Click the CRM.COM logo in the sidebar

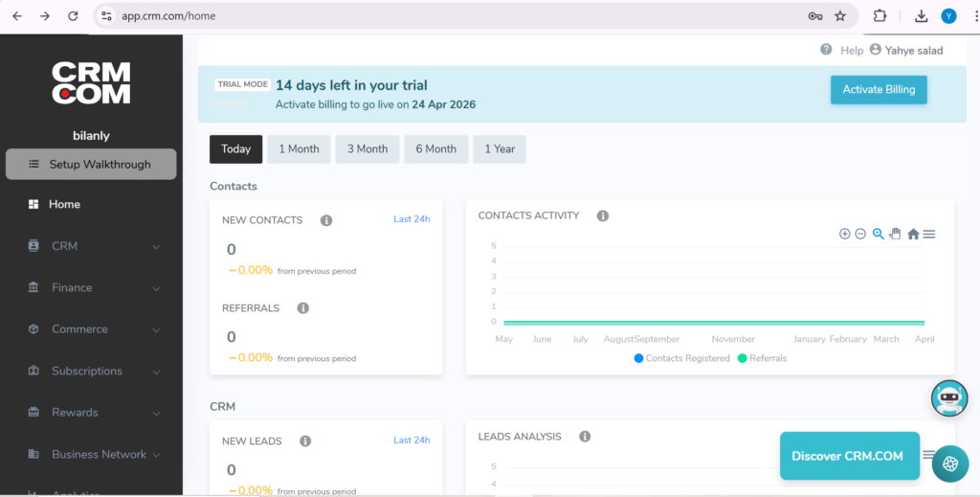pyautogui.click(x=91, y=82)
